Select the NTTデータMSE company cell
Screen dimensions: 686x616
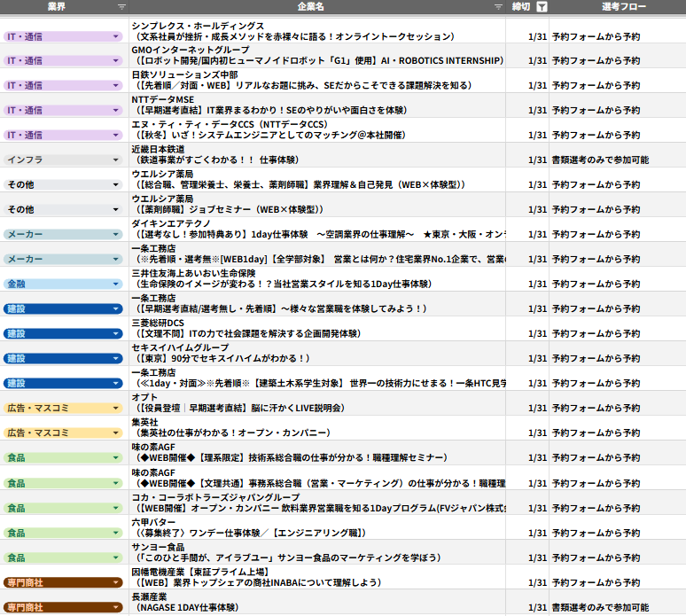pyautogui.click(x=317, y=105)
